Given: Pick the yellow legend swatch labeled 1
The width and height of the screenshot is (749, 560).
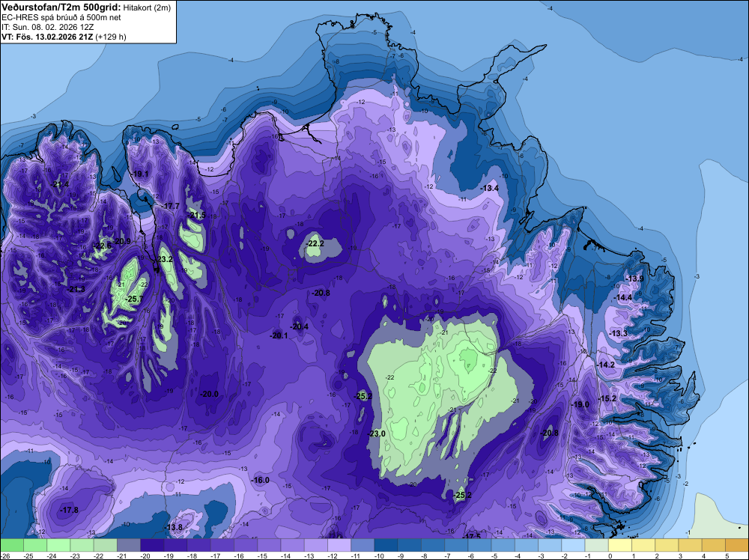Looking at the screenshot, I should (x=643, y=545).
